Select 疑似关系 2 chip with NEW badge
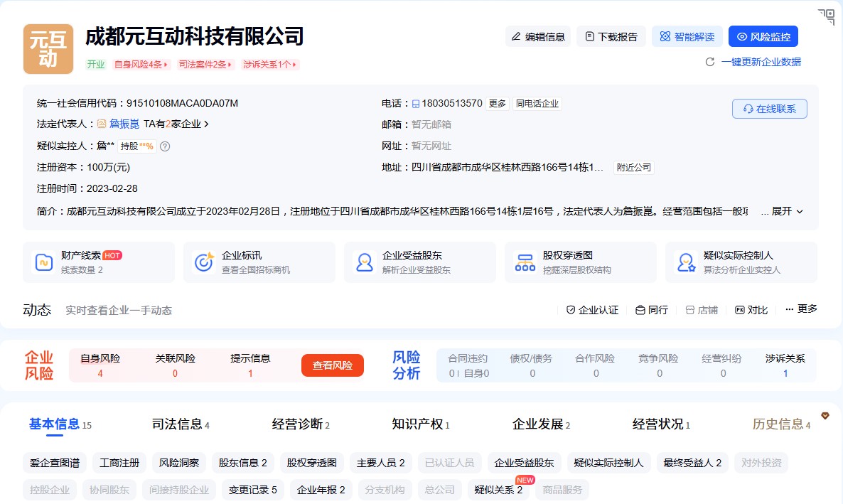 click(498, 490)
